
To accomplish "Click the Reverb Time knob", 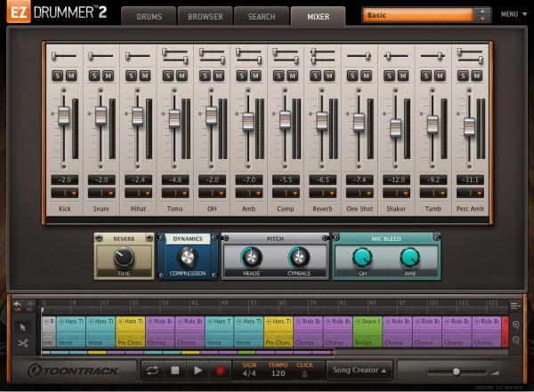I will point(124,257).
